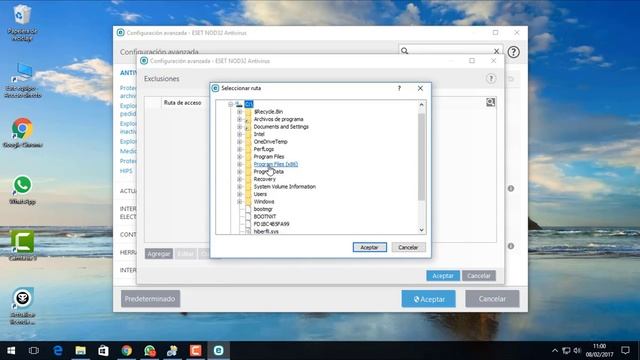Select the C:\ drive in the tree
640x360 pixels.
249,104
